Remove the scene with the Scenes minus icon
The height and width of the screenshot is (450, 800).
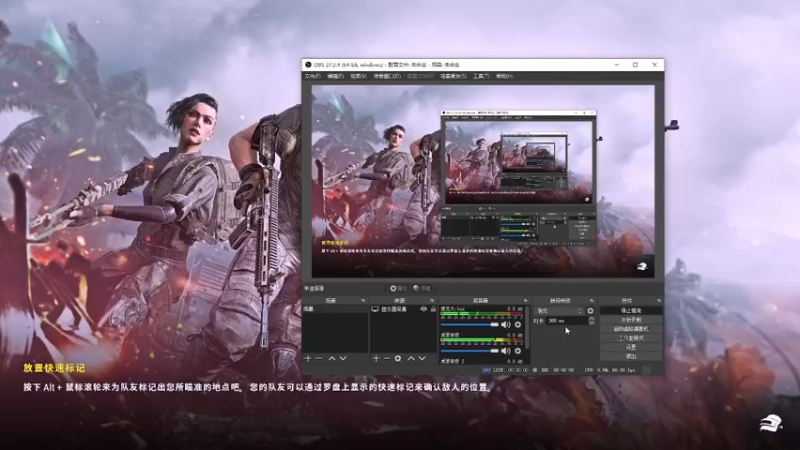tap(319, 359)
